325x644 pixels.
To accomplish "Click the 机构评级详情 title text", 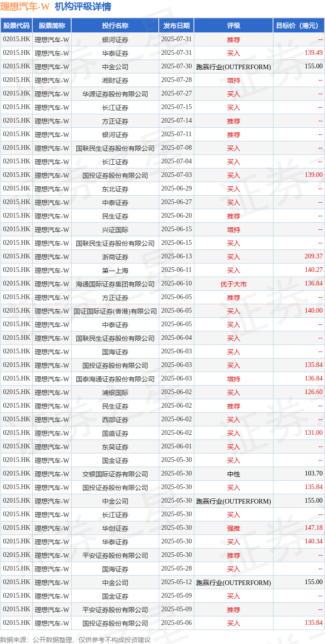I will click(83, 7).
